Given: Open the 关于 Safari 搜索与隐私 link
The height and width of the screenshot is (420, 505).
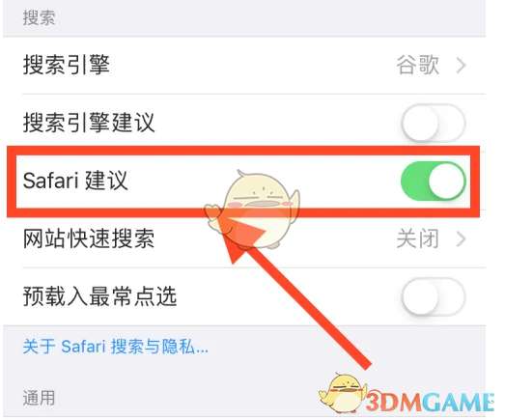Looking at the screenshot, I should tap(115, 347).
